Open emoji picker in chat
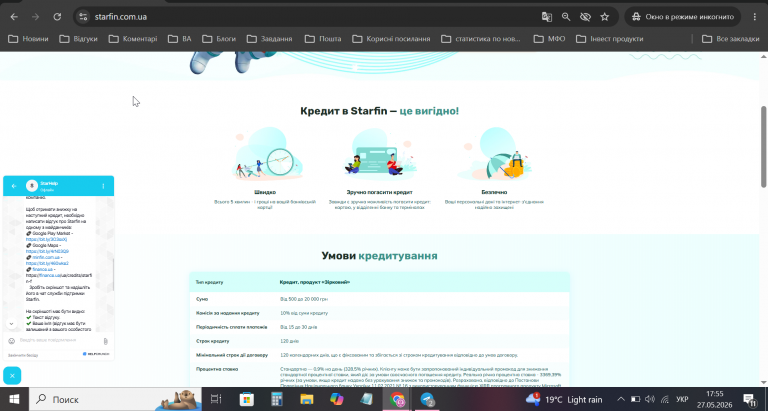768x411 pixels. coord(12,340)
